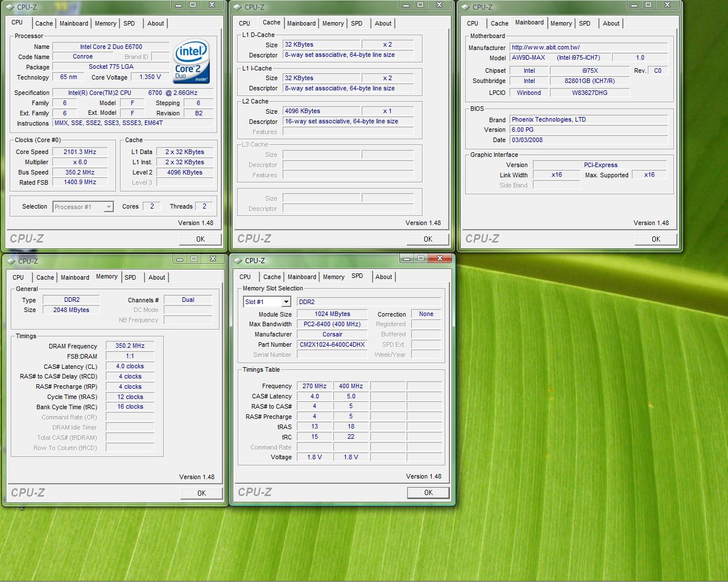Click the 82801GB (ICH7/R) southbridge field
Viewport: 728px width, 582px height.
click(590, 81)
